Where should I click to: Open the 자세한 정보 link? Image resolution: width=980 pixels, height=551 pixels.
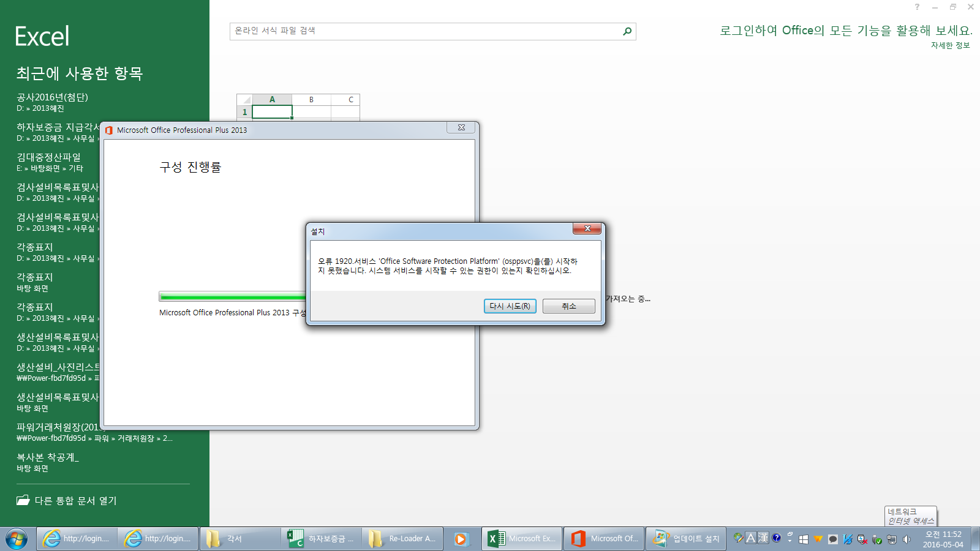point(950,45)
